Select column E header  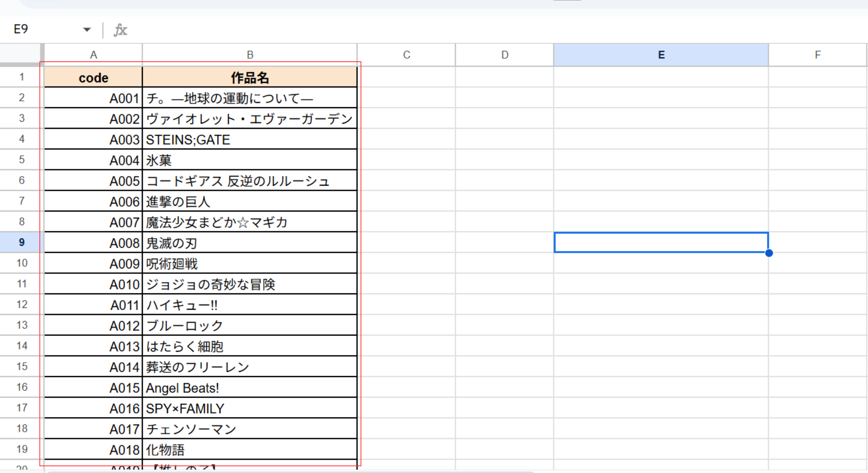[661, 55]
